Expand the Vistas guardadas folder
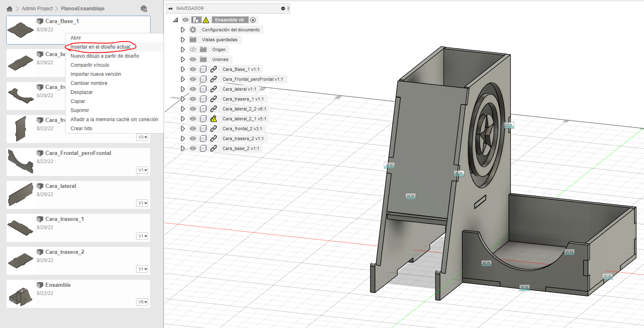 [x=183, y=40]
